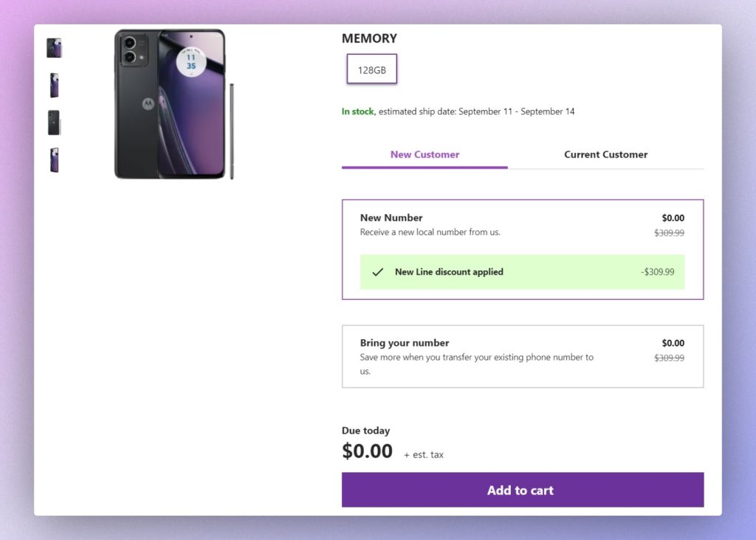Click the '+ est. tax' note
Screen dimensions: 756x540
[x=424, y=455]
